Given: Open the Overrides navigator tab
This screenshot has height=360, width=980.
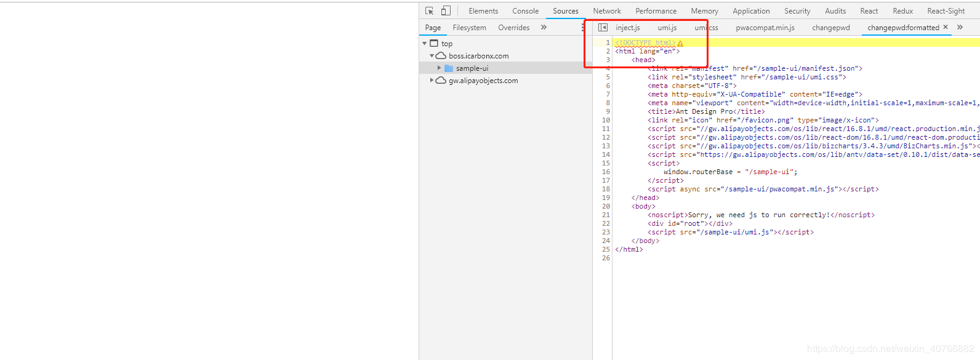Looking at the screenshot, I should tap(513, 28).
